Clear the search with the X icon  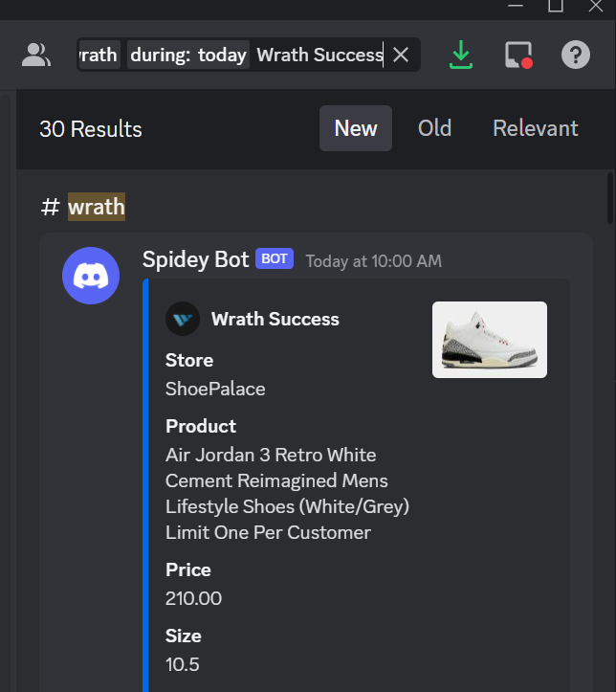pos(401,56)
